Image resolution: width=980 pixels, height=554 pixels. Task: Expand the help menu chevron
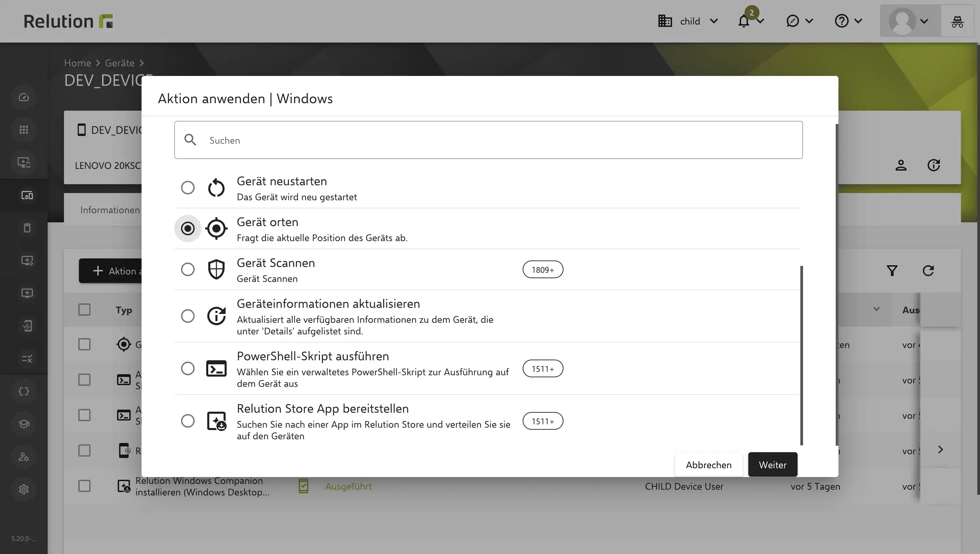[858, 21]
